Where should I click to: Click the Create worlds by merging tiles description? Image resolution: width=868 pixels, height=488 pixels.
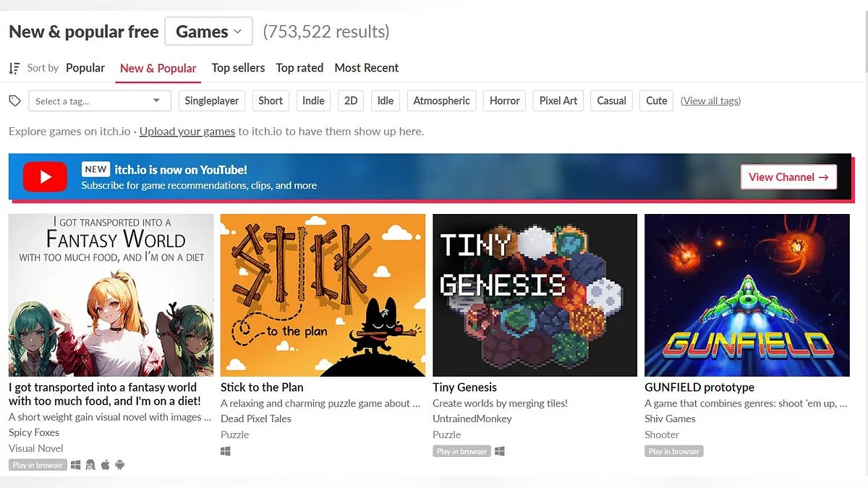(x=500, y=403)
